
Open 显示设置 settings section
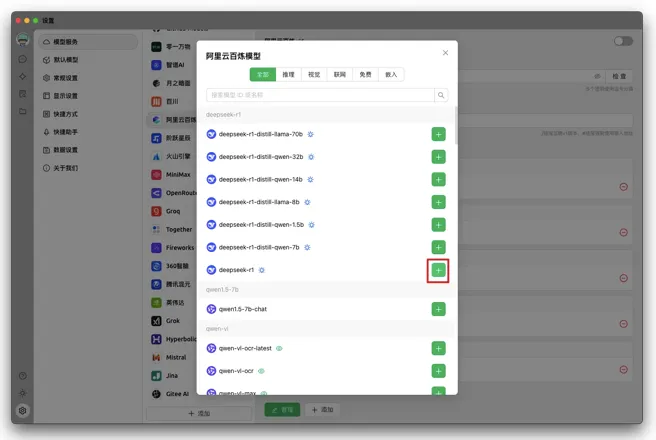pyautogui.click(x=88, y=96)
